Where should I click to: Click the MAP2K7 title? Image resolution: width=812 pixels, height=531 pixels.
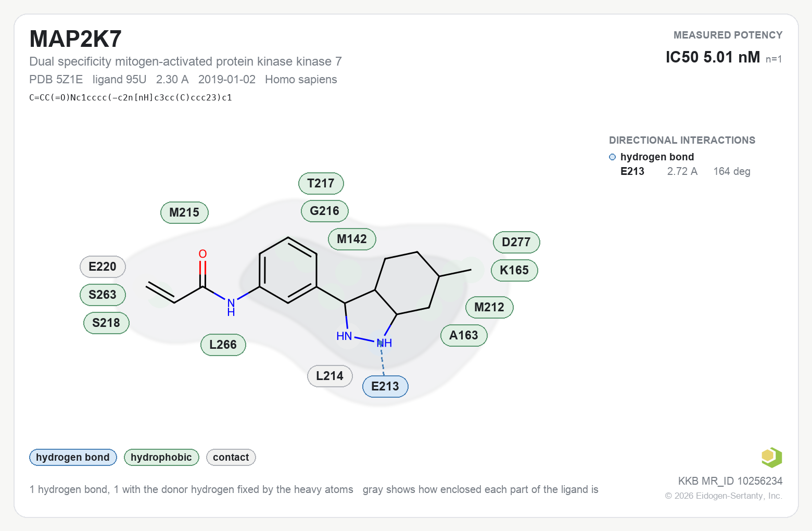(75, 39)
